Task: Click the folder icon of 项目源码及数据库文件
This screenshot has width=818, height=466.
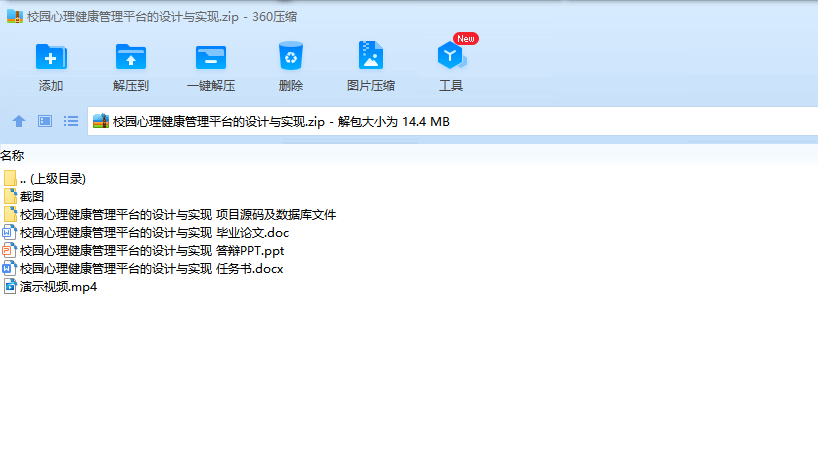Action: tap(10, 214)
